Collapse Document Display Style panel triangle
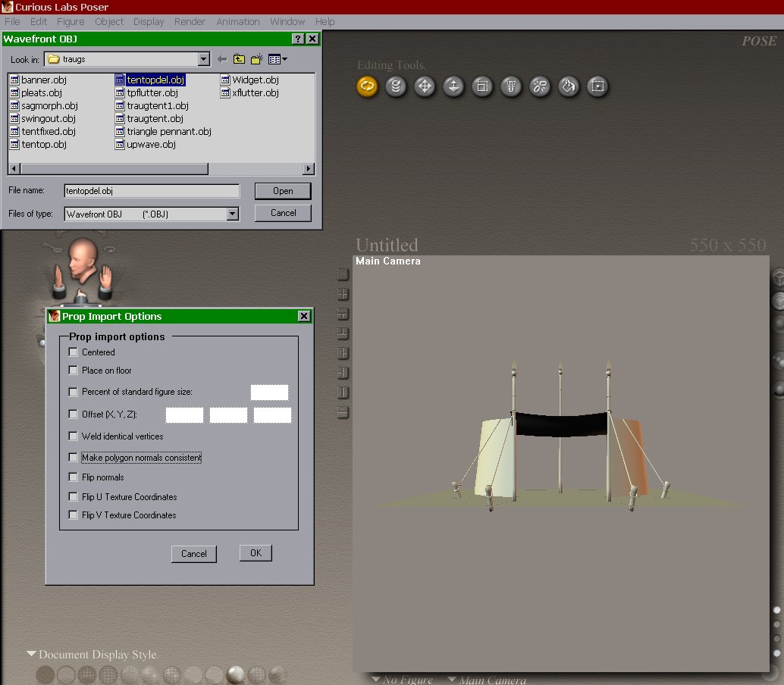The image size is (784, 685). coord(31,653)
